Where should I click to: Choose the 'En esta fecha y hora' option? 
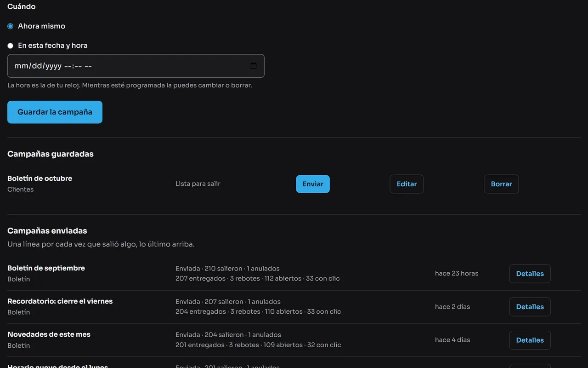(x=10, y=46)
